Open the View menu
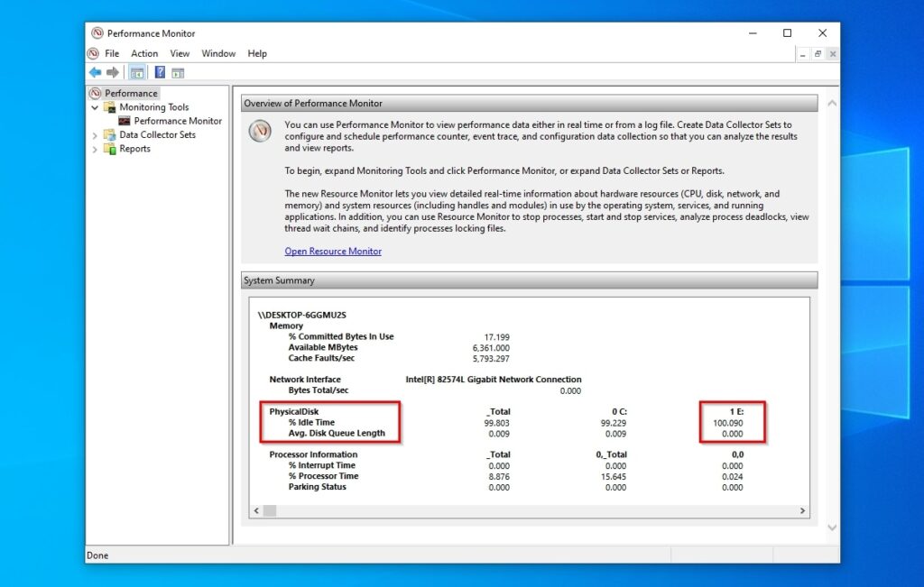Image resolution: width=924 pixels, height=587 pixels. click(180, 53)
